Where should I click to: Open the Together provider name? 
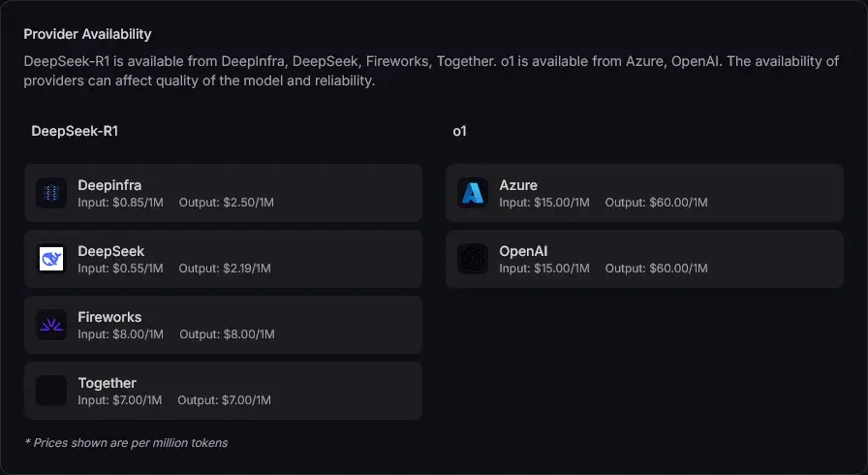tap(107, 383)
